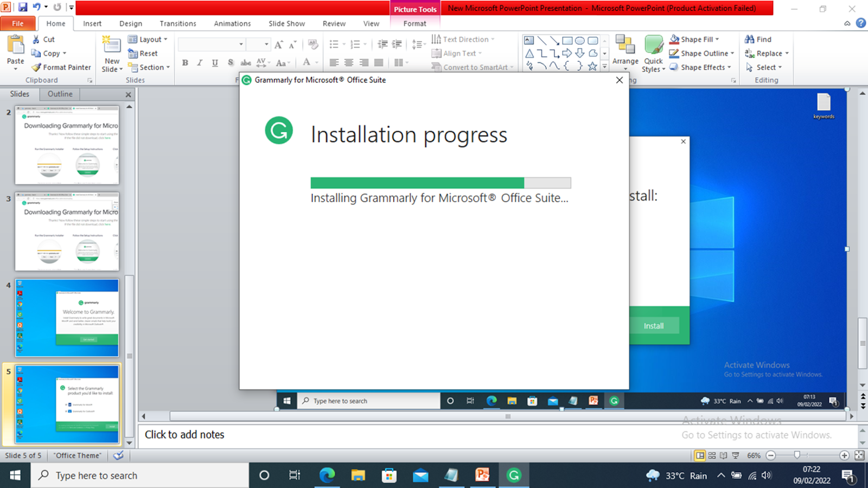Viewport: 868px width, 488px height.
Task: Toggle Strikethrough formatting
Action: tap(246, 62)
